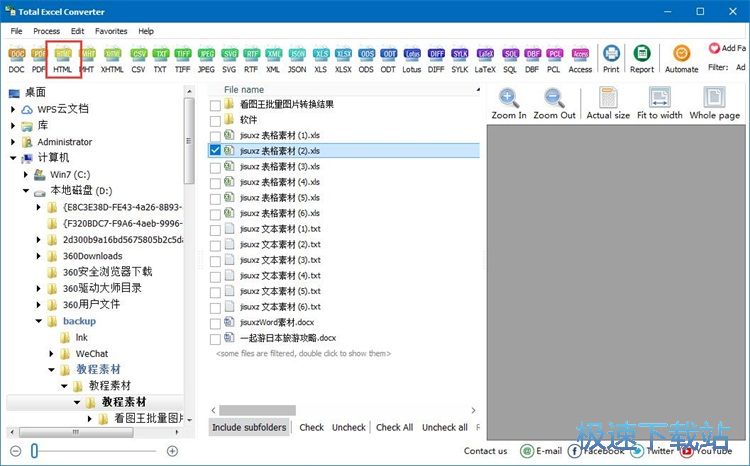The height and width of the screenshot is (466, 750).
Task: Select the SYLK format icon
Action: 460,60
